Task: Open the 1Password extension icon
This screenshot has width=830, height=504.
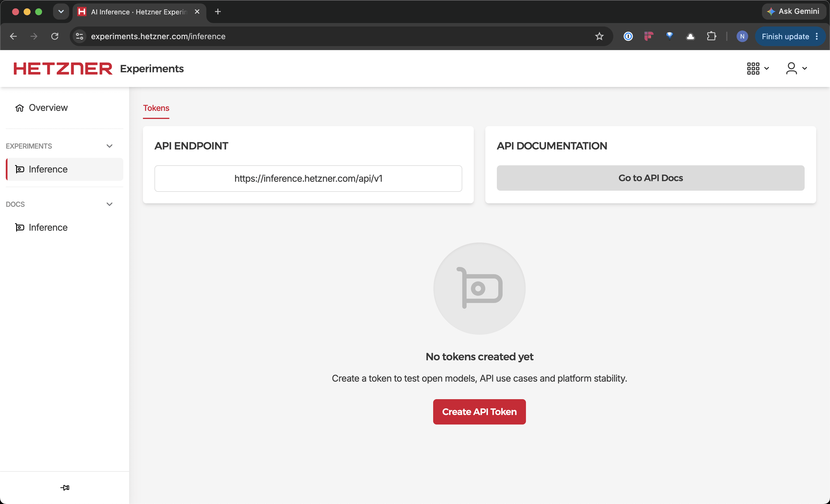Action: 628,36
